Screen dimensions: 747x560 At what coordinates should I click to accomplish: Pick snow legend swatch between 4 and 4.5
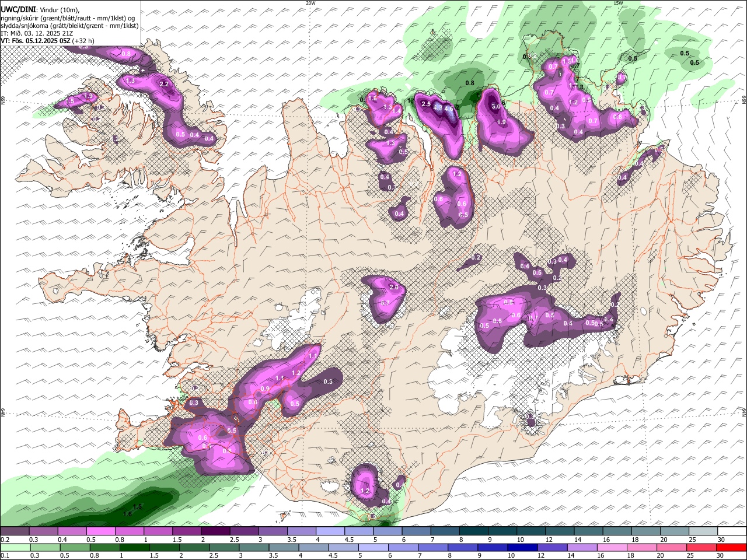click(330, 531)
